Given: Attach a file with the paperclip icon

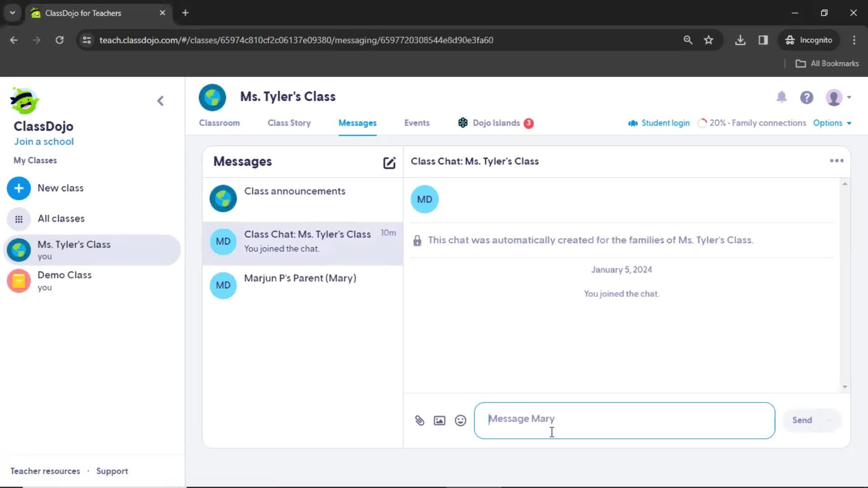Looking at the screenshot, I should coord(420,421).
